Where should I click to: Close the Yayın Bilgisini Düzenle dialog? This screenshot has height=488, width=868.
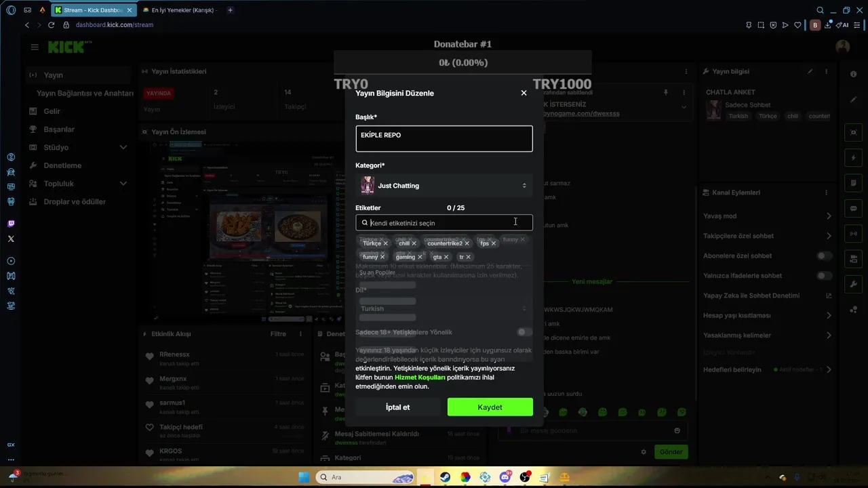524,93
